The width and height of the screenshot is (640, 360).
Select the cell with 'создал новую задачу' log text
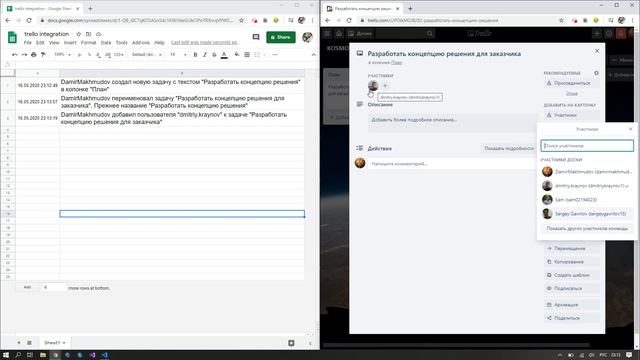point(182,85)
